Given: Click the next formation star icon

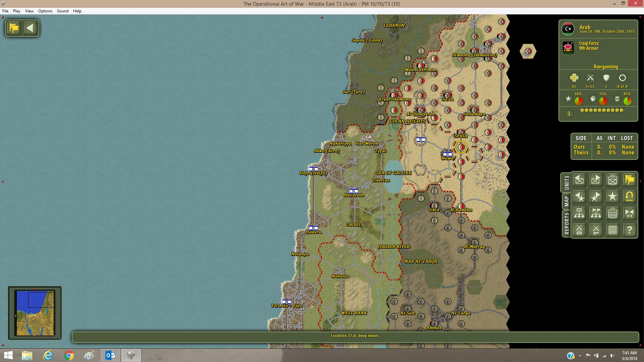Looking at the screenshot, I should tap(596, 196).
